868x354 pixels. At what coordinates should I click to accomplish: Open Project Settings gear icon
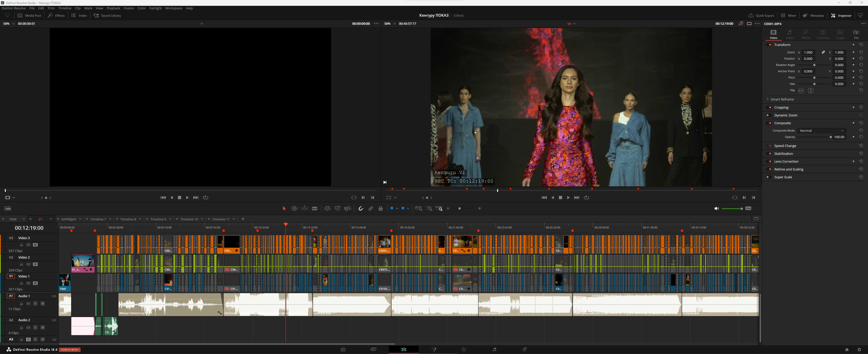click(x=859, y=350)
